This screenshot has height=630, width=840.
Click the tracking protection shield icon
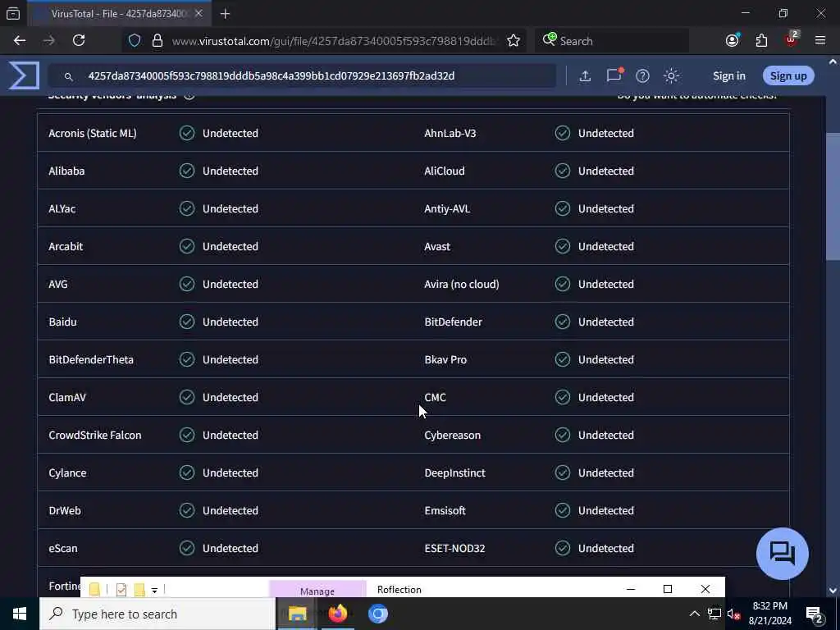(135, 41)
